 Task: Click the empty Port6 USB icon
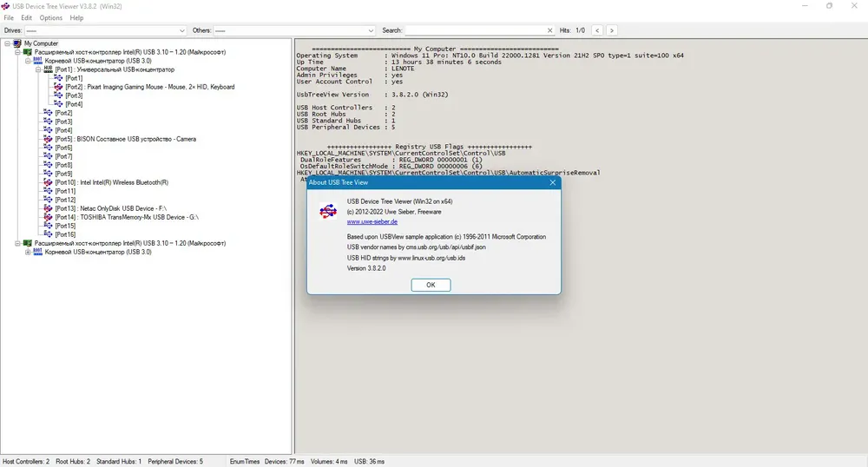[48, 148]
